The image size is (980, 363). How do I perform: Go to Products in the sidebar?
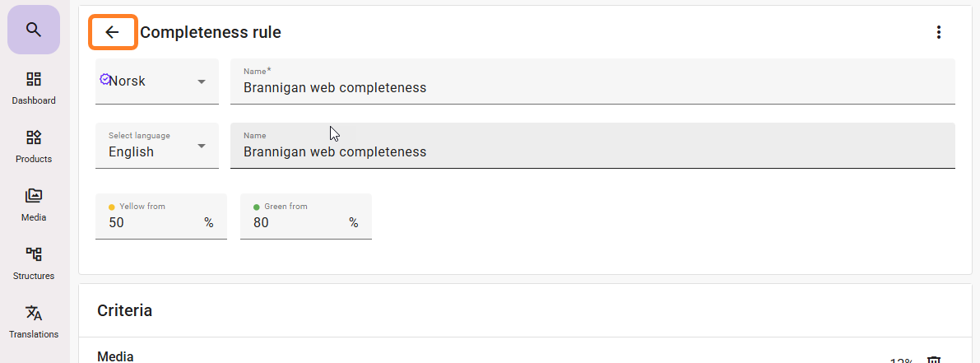tap(34, 145)
